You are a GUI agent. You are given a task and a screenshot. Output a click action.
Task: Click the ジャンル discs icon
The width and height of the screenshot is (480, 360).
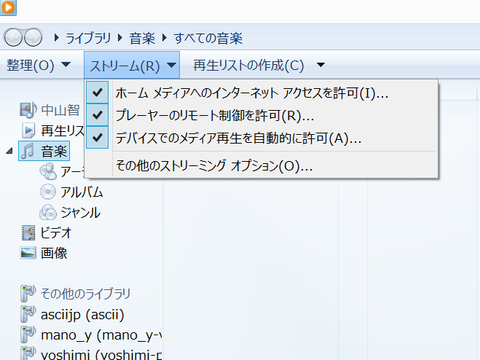click(48, 212)
